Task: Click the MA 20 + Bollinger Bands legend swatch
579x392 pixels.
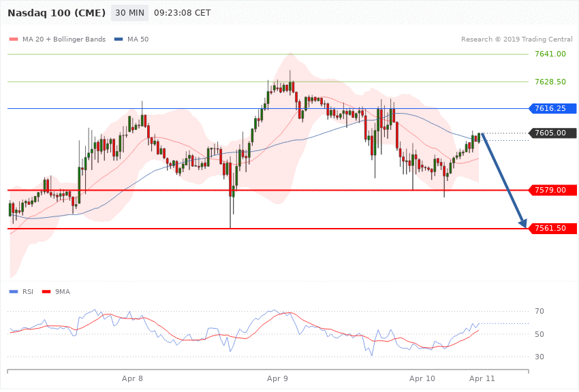Action: 14,39
